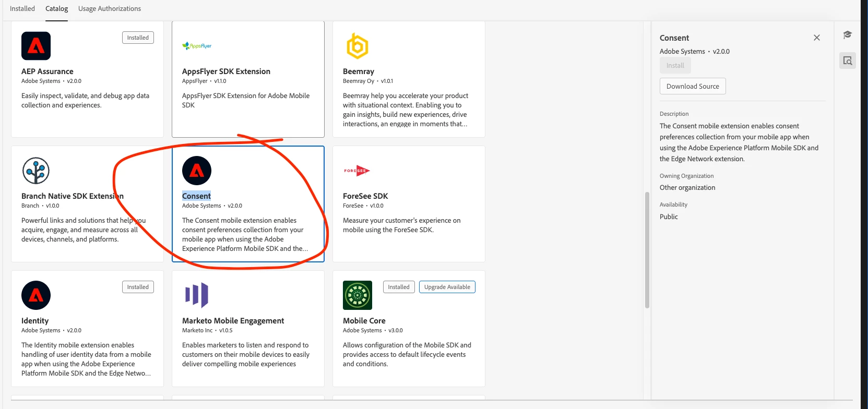Screen dimensions: 868x409
Task: Click the Consent description text in panel
Action: pos(739,142)
